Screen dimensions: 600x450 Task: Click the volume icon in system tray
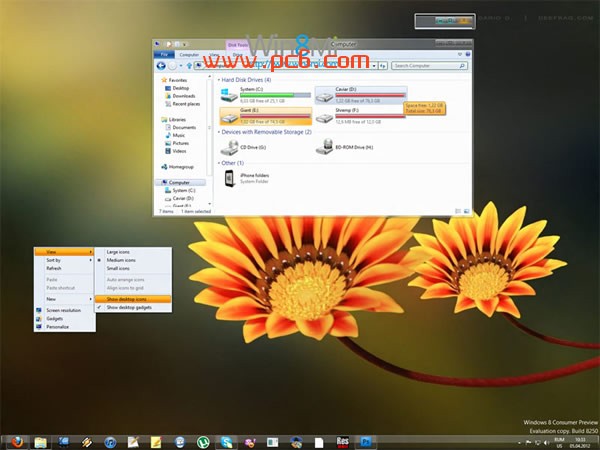point(546,443)
